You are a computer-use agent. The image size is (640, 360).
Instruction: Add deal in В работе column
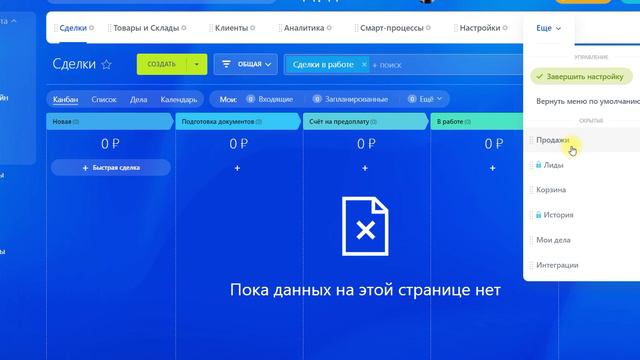(x=493, y=168)
